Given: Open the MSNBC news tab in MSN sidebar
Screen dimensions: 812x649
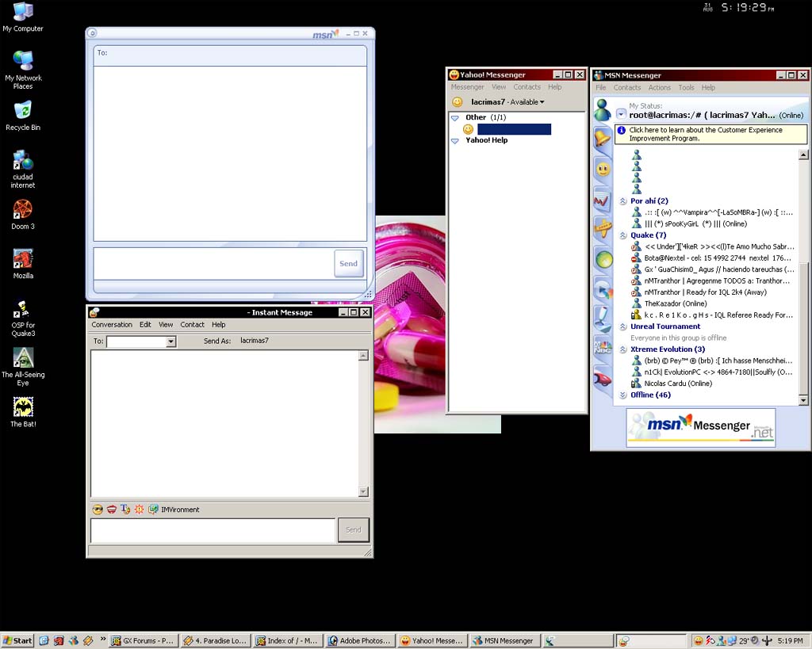Looking at the screenshot, I should point(603,347).
